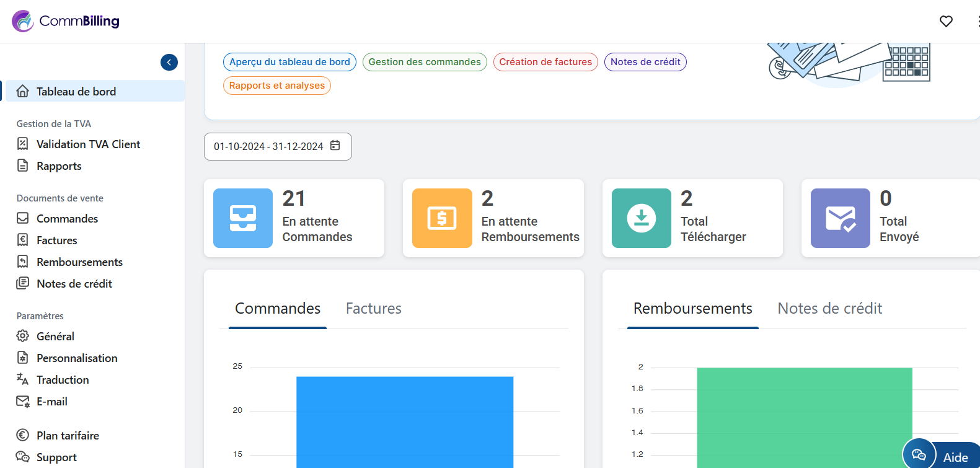This screenshot has height=468, width=980.
Task: Click the green download icon for Total Télécharger
Action: pyautogui.click(x=642, y=218)
